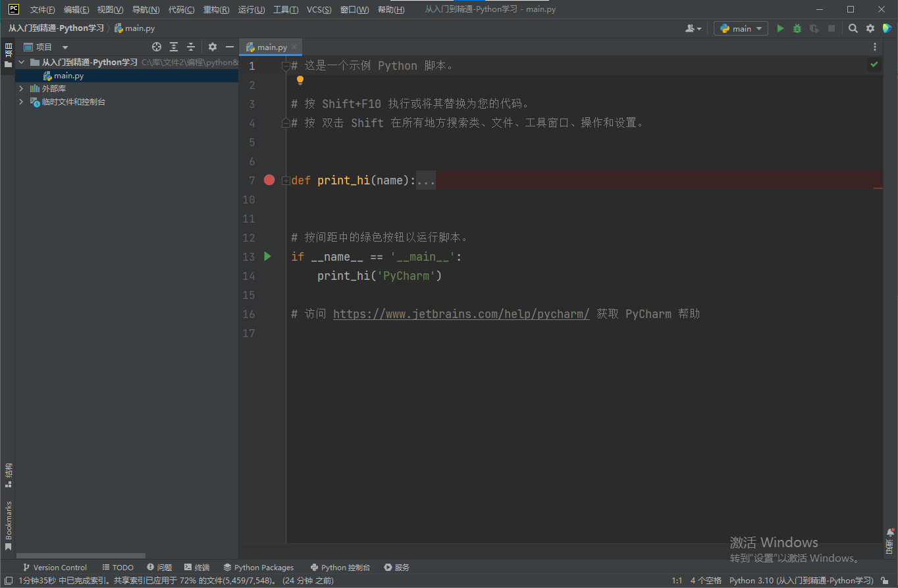
Task: Open Project panel gear options
Action: [213, 47]
